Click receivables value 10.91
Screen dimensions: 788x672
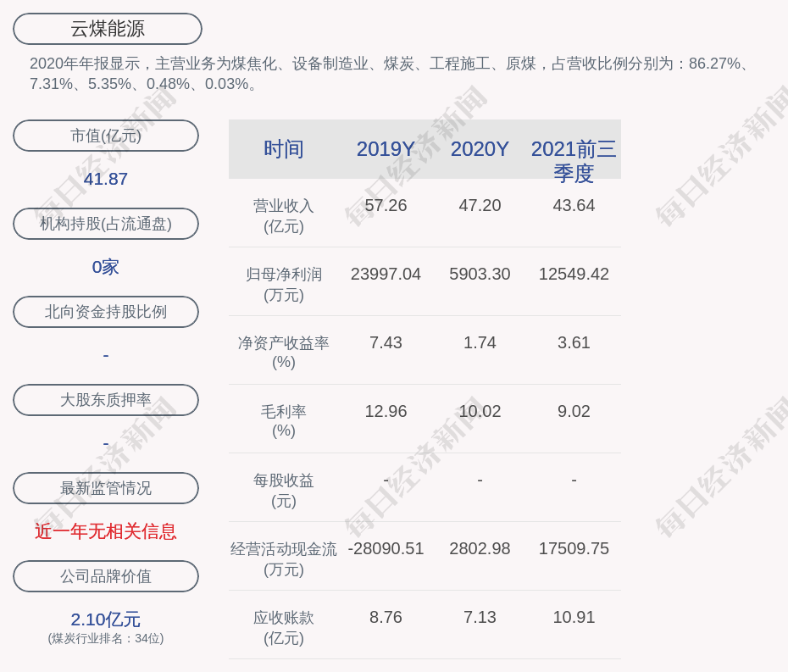coord(574,617)
